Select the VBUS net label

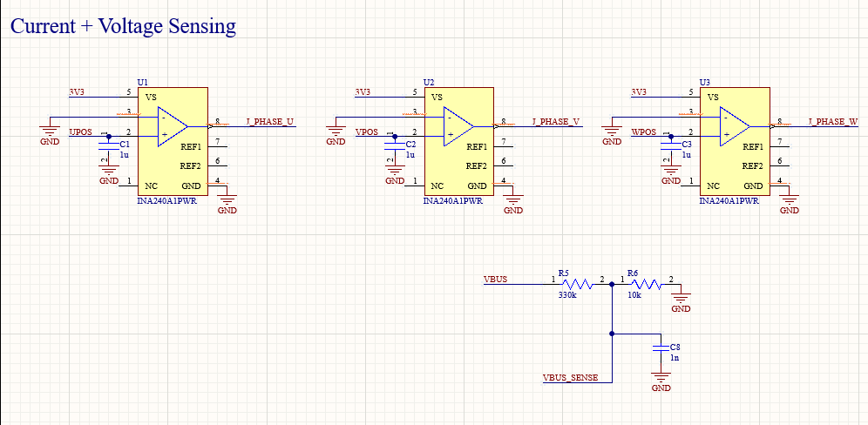[x=496, y=280]
